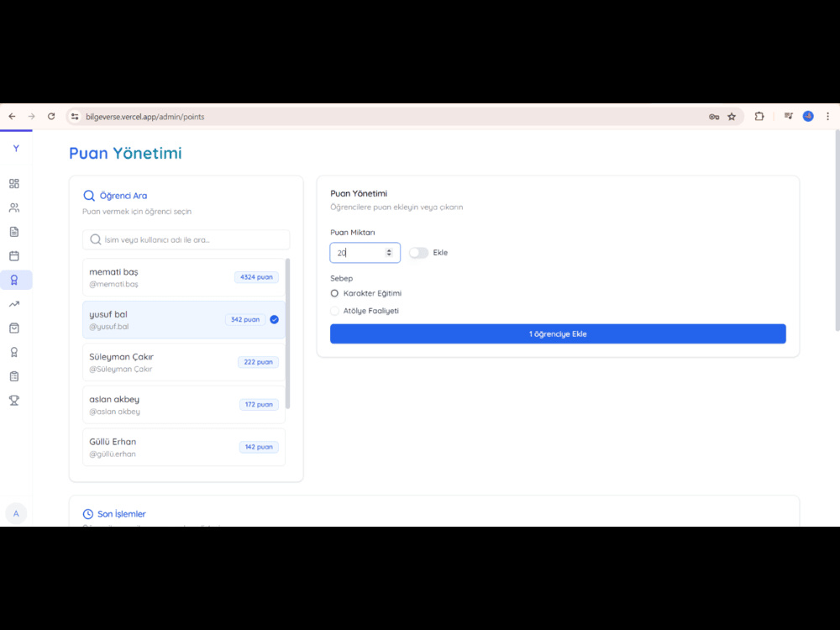Open badge icon below shopping bag
The height and width of the screenshot is (630, 840).
[x=14, y=353]
